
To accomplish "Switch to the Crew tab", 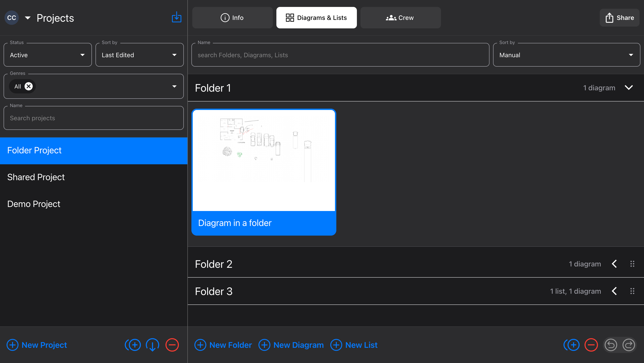I will (400, 18).
